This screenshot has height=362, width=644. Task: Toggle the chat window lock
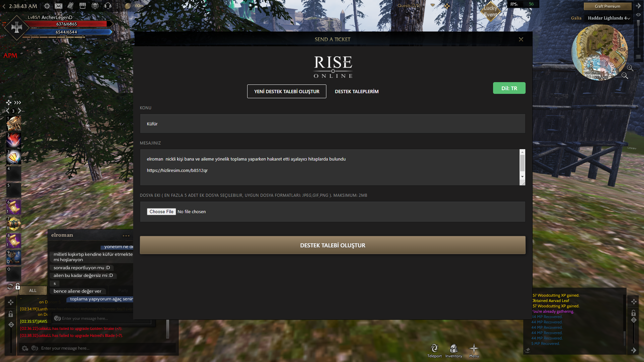click(x=11, y=314)
